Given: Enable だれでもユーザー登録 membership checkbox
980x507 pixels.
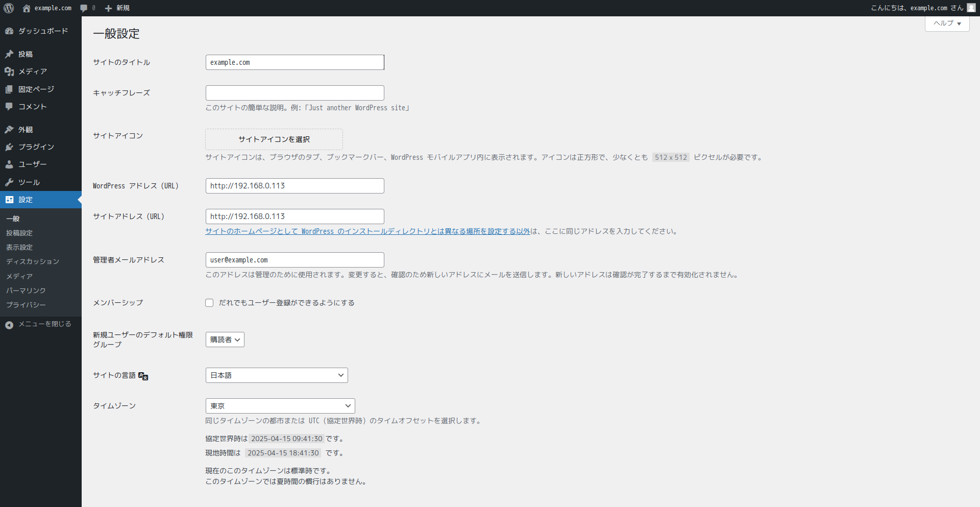Looking at the screenshot, I should click(209, 303).
